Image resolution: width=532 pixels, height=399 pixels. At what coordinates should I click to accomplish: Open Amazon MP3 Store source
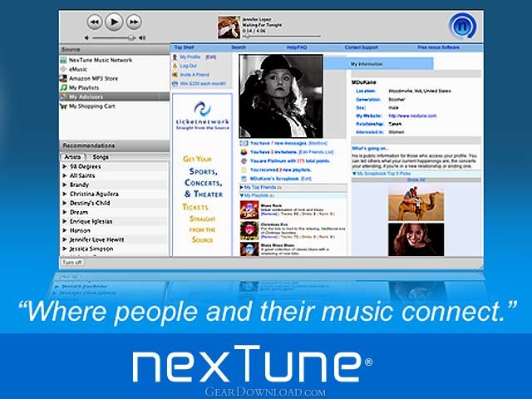tap(93, 78)
